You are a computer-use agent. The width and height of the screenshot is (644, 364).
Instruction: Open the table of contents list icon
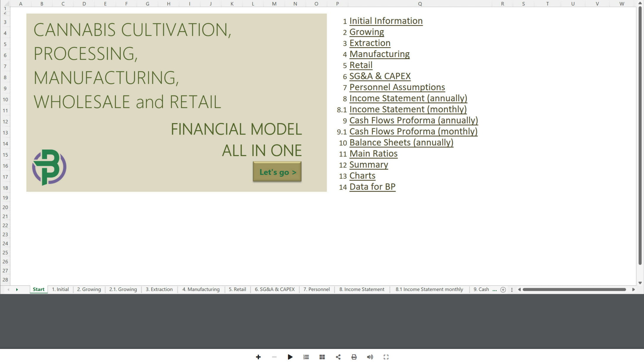[306, 357]
